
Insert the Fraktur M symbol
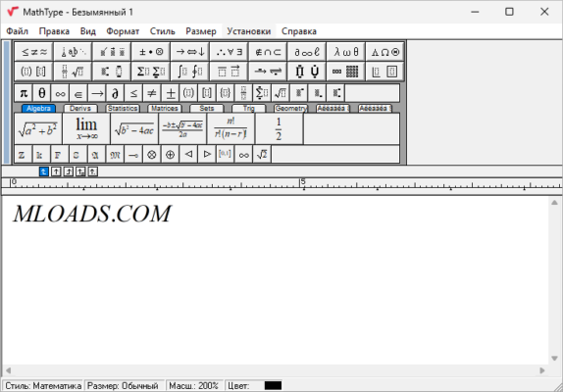click(115, 155)
